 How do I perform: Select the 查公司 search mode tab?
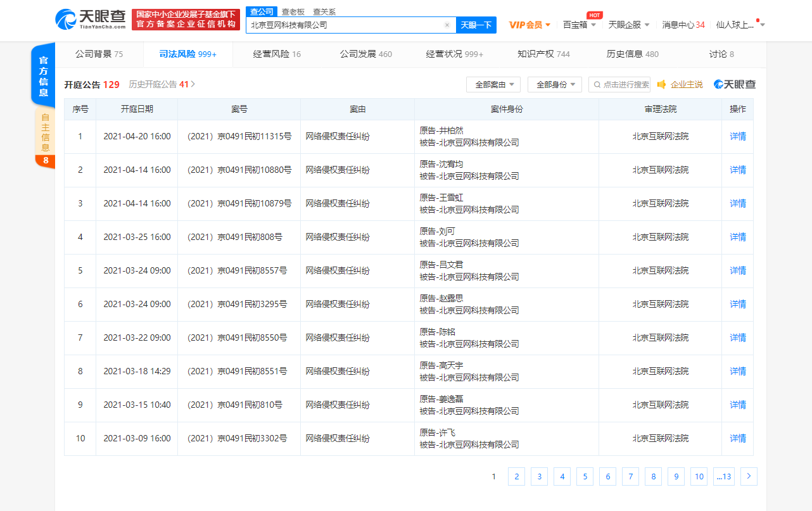click(x=262, y=12)
